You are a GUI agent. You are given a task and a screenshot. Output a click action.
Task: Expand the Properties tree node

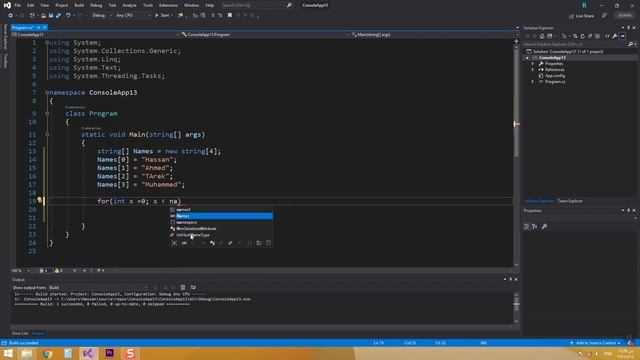pos(533,64)
